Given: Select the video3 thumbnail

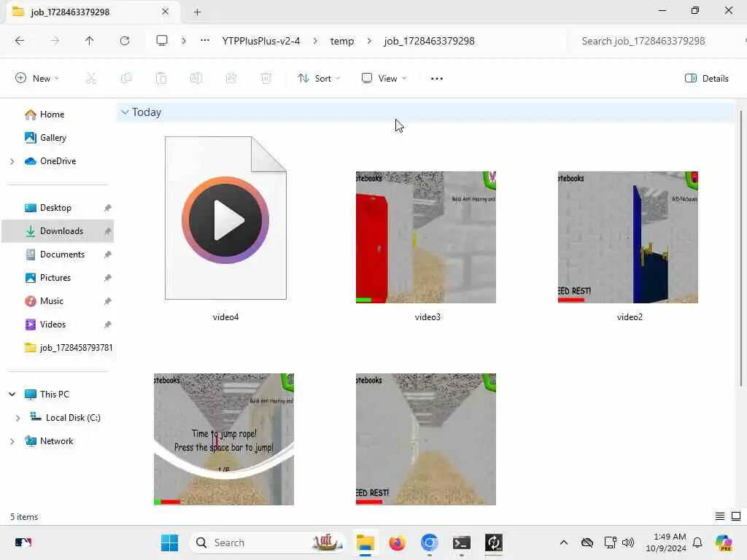Looking at the screenshot, I should [x=426, y=237].
